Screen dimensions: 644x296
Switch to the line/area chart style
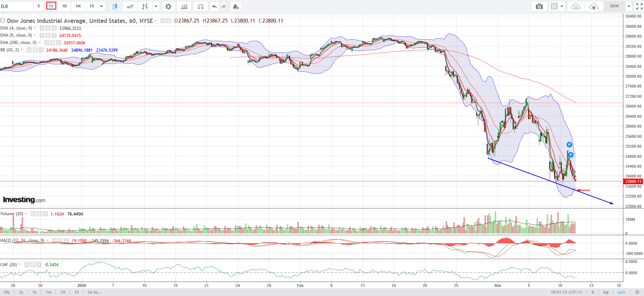[130, 6]
